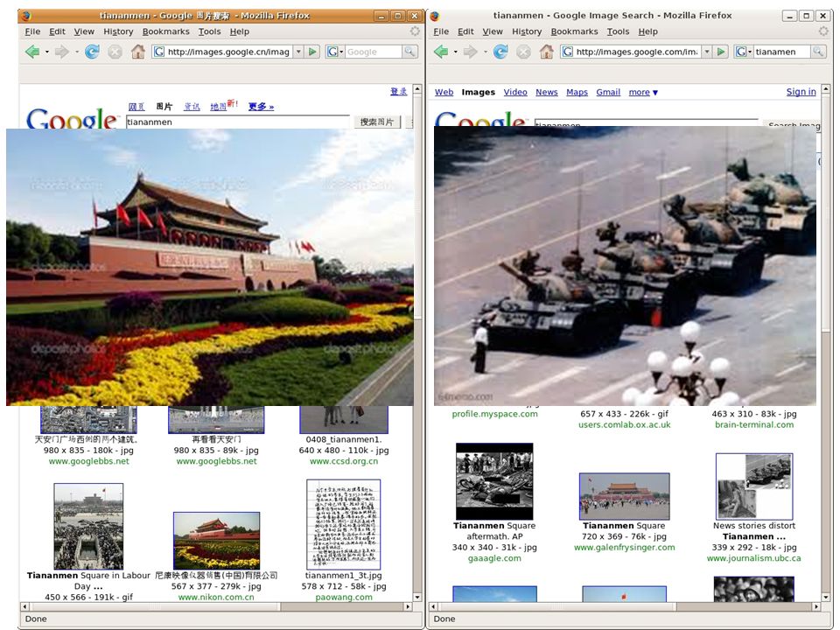Click Gmail link on right Google page
Image resolution: width=840 pixels, height=630 pixels.
point(608,92)
